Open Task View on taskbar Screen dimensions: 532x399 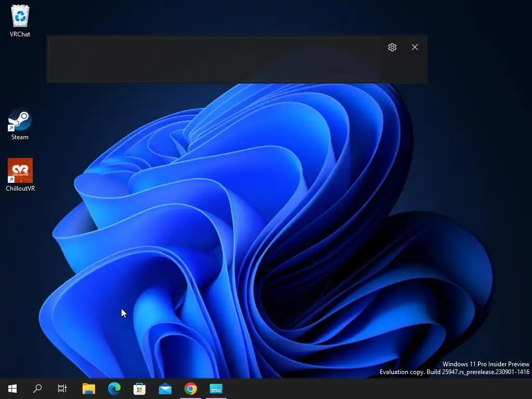point(62,389)
